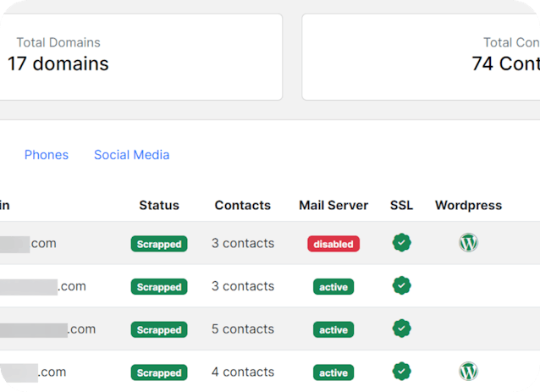Click SSL verified badge in fourth row

(x=402, y=372)
